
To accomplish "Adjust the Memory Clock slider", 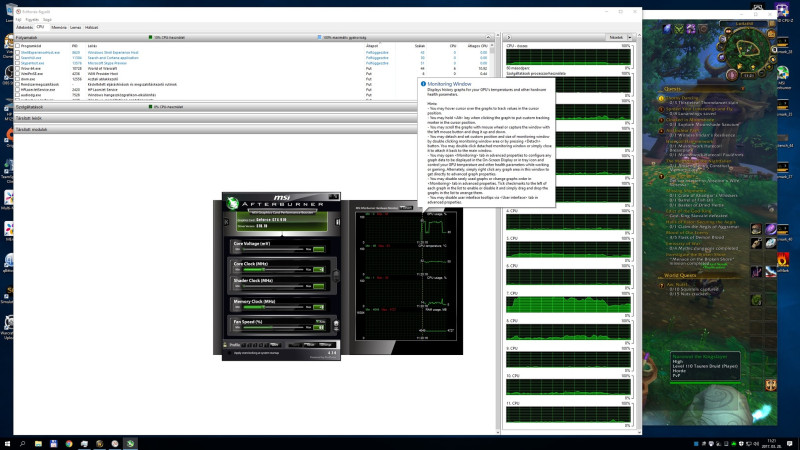I will (x=273, y=307).
